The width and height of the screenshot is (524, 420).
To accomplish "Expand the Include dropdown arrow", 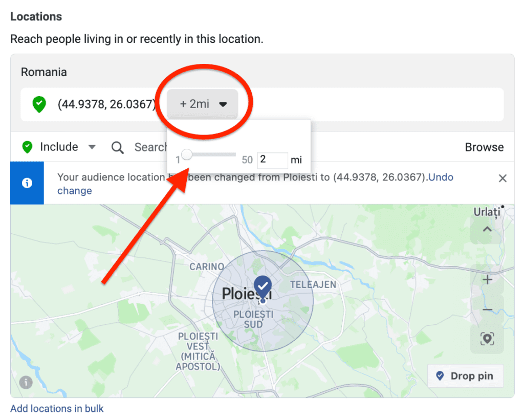I will 92,147.
